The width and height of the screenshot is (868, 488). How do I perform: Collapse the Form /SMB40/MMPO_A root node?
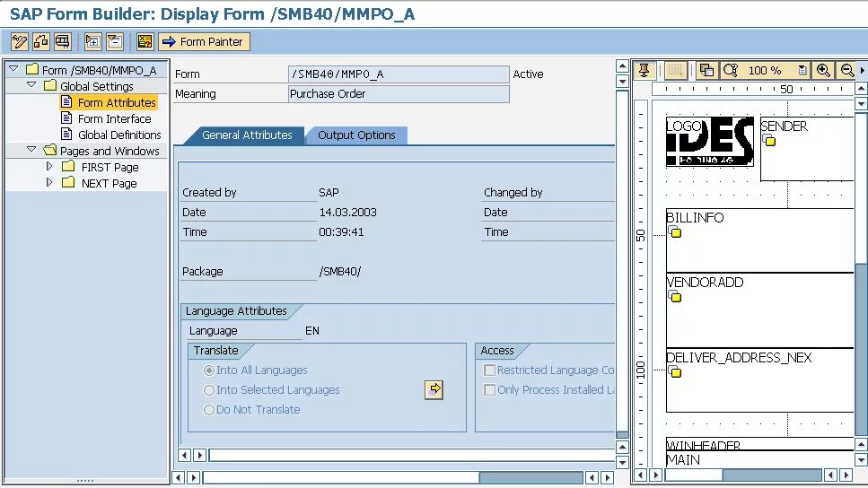tap(13, 69)
